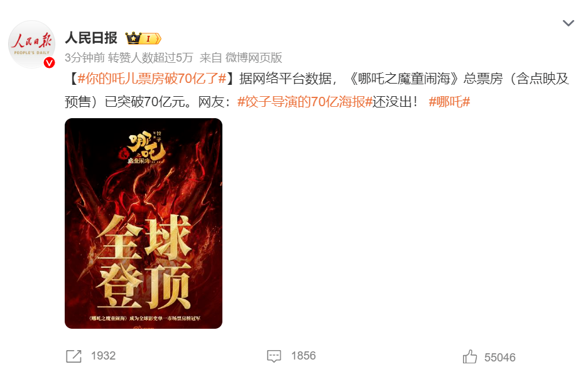
Task: Like the post with thumbs-up icon
Action: pos(469,356)
